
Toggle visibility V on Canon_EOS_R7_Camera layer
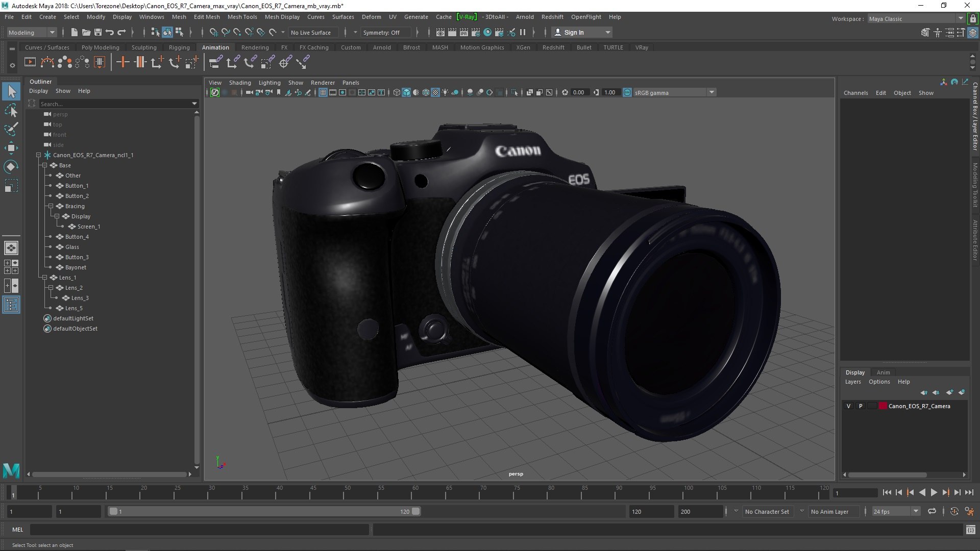(x=849, y=406)
